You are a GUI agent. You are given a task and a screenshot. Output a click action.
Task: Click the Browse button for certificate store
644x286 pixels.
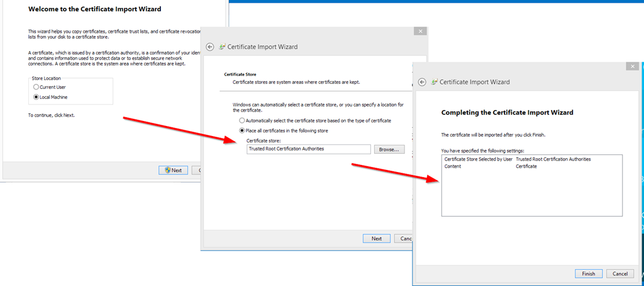pyautogui.click(x=389, y=149)
